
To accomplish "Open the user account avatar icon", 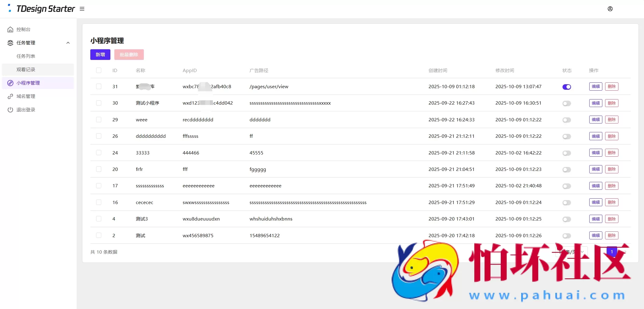I will [610, 9].
